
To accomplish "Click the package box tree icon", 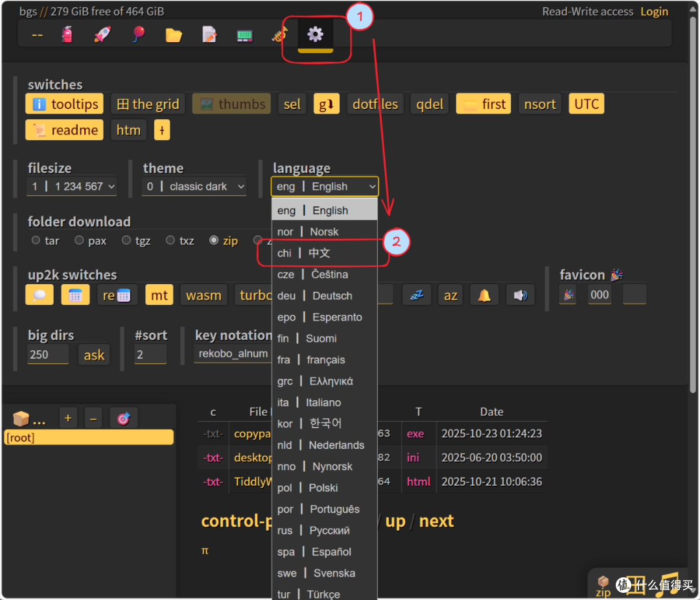I will tap(21, 418).
